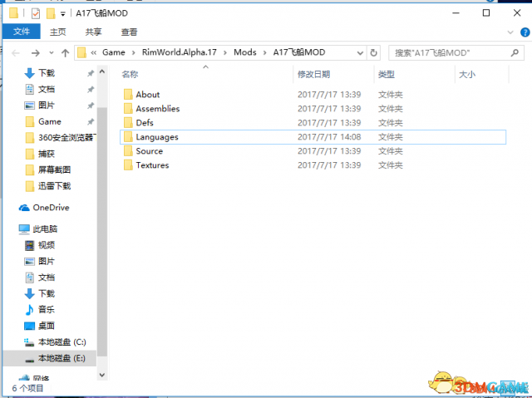
Task: Click Languages modified date 2017/7/17 14:08
Action: (329, 136)
